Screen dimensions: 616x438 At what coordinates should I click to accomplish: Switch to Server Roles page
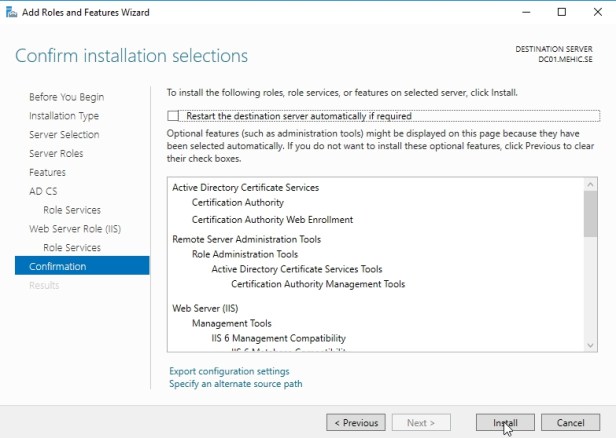pos(56,154)
